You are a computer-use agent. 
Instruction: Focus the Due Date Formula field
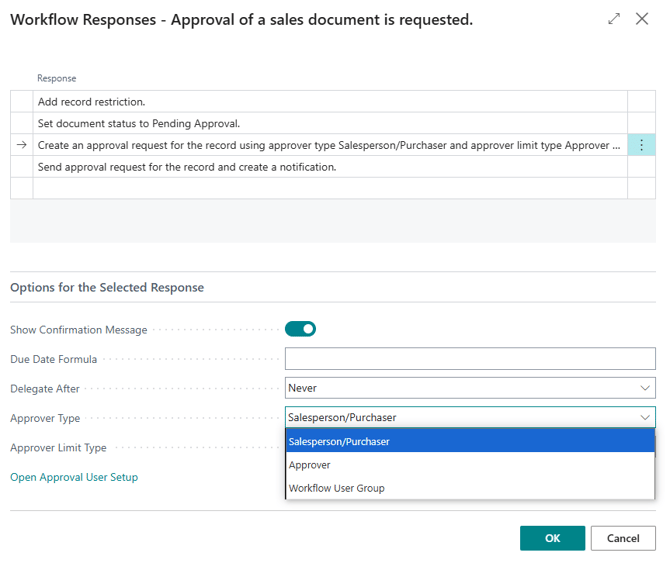470,359
